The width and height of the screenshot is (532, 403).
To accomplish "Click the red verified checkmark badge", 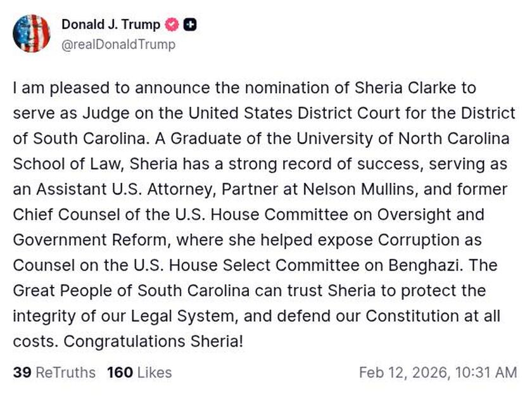I will 171,25.
